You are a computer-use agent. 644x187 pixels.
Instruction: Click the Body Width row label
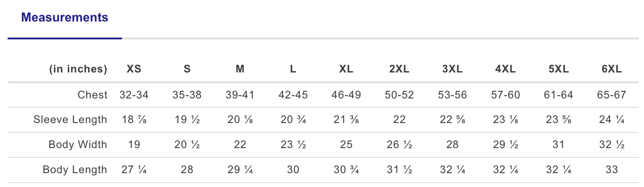point(78,145)
